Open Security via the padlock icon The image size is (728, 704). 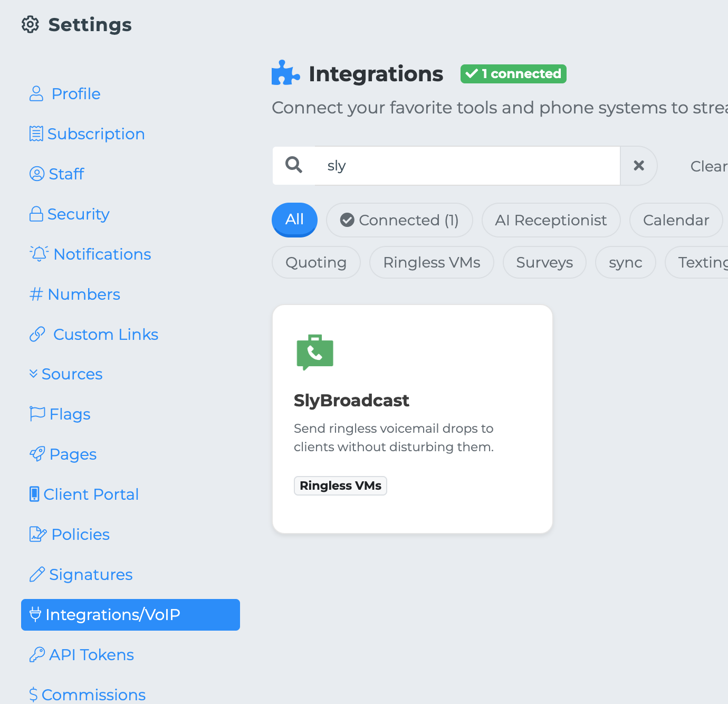[36, 214]
